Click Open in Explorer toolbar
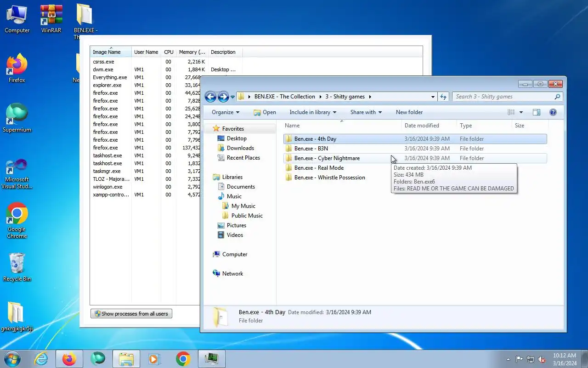The height and width of the screenshot is (368, 588). tap(265, 112)
